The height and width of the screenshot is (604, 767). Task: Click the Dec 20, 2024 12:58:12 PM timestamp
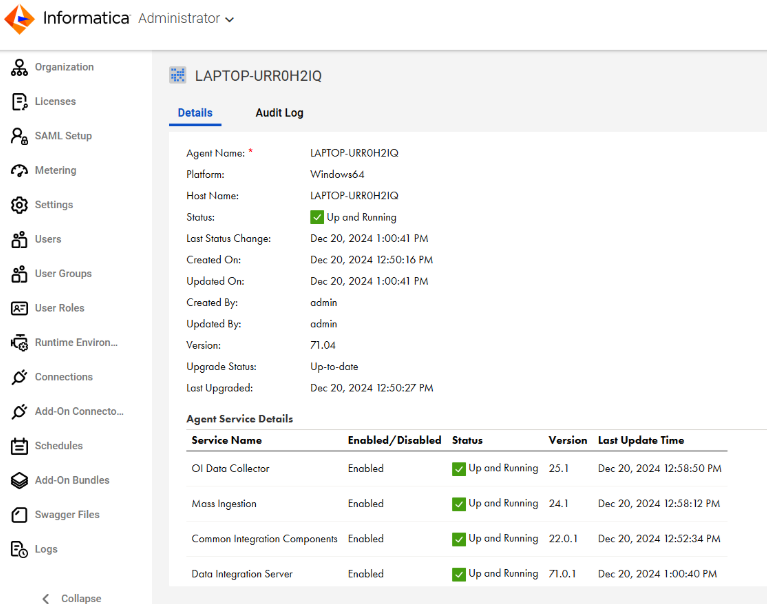click(659, 504)
